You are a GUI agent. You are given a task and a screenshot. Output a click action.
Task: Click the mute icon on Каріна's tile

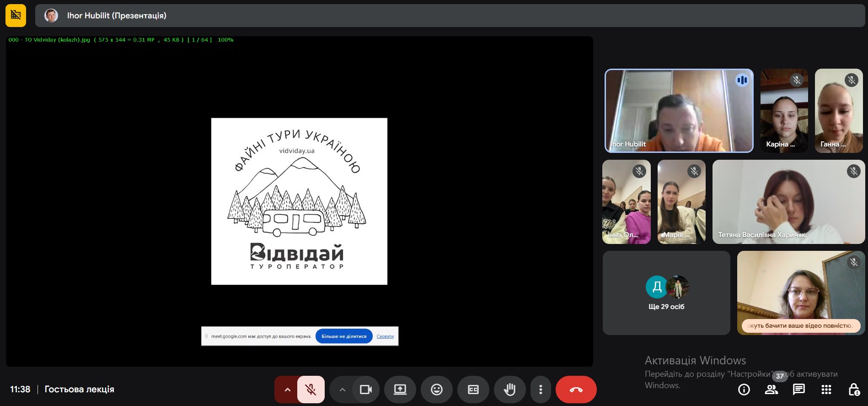(797, 80)
